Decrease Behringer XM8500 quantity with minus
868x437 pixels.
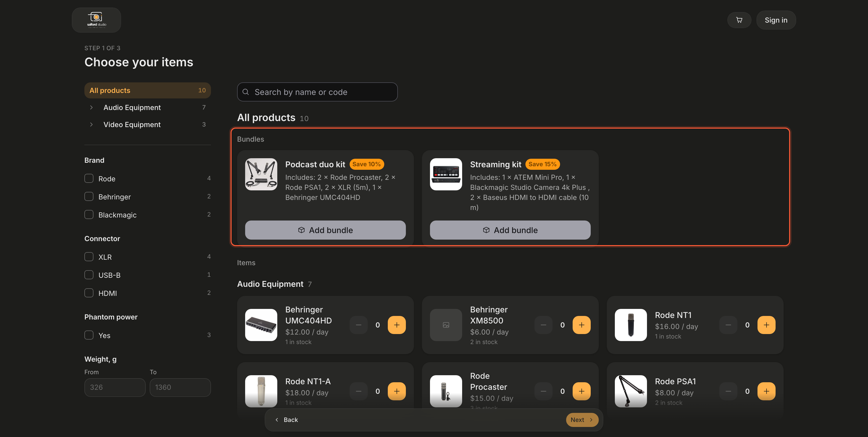(543, 325)
